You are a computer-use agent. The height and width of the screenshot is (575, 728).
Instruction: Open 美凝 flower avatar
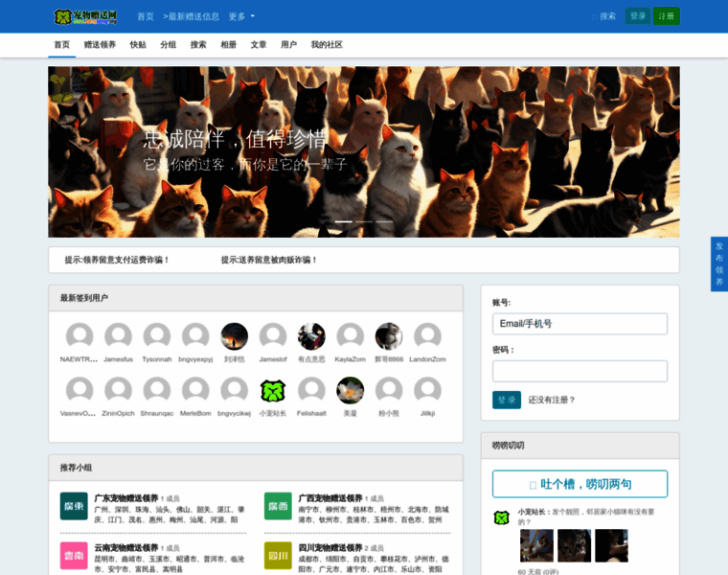[350, 391]
